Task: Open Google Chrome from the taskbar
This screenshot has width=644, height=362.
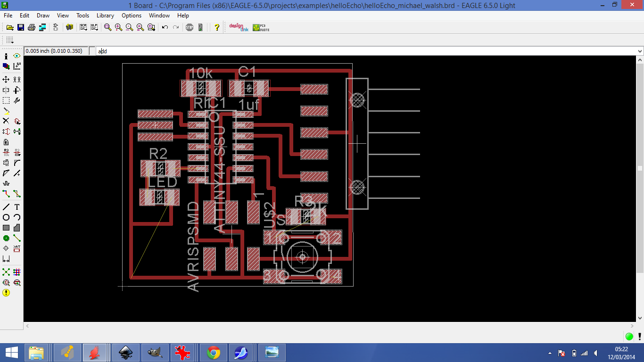Action: (213, 352)
